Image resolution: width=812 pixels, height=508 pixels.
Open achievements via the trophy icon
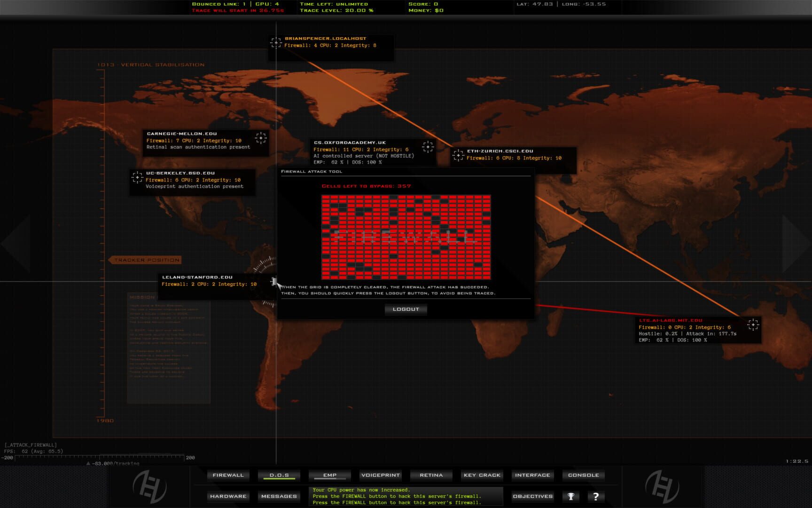[571, 496]
